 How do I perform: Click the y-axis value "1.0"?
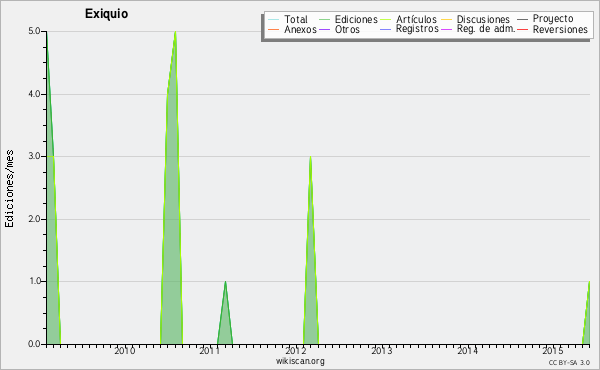(34, 281)
